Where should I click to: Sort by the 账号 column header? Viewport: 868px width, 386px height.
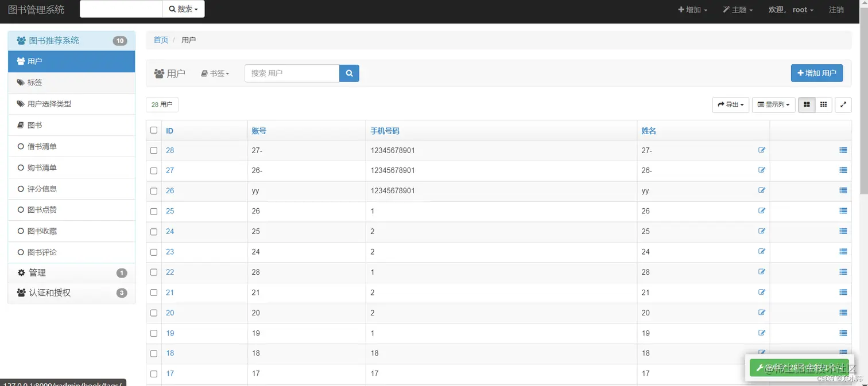click(x=259, y=131)
